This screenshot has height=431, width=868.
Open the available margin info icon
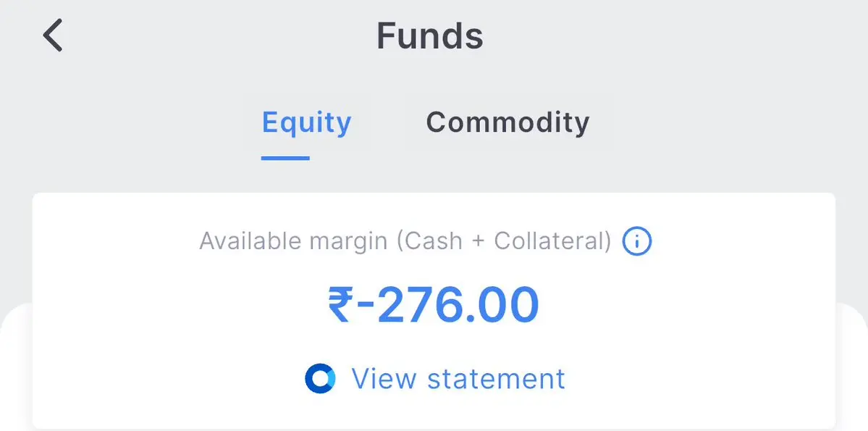(636, 241)
